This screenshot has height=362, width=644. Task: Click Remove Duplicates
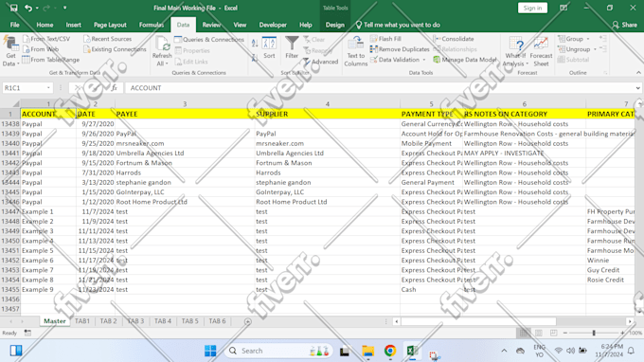click(400, 49)
